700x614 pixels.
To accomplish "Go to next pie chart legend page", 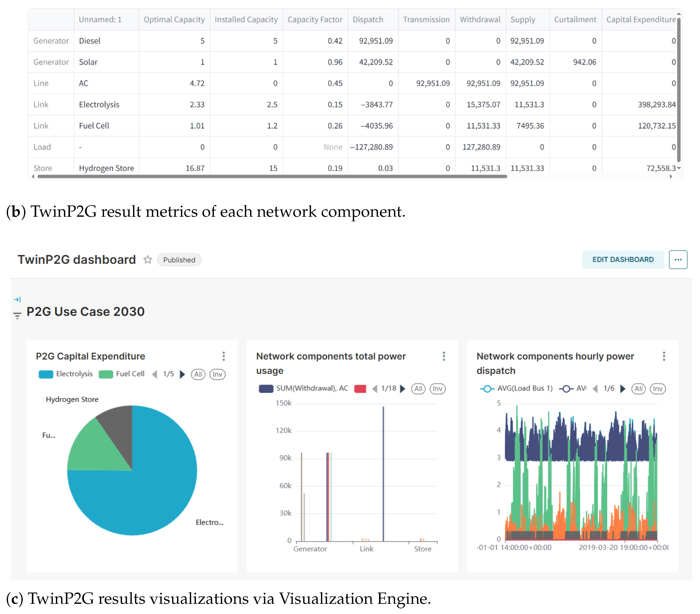I will click(182, 374).
